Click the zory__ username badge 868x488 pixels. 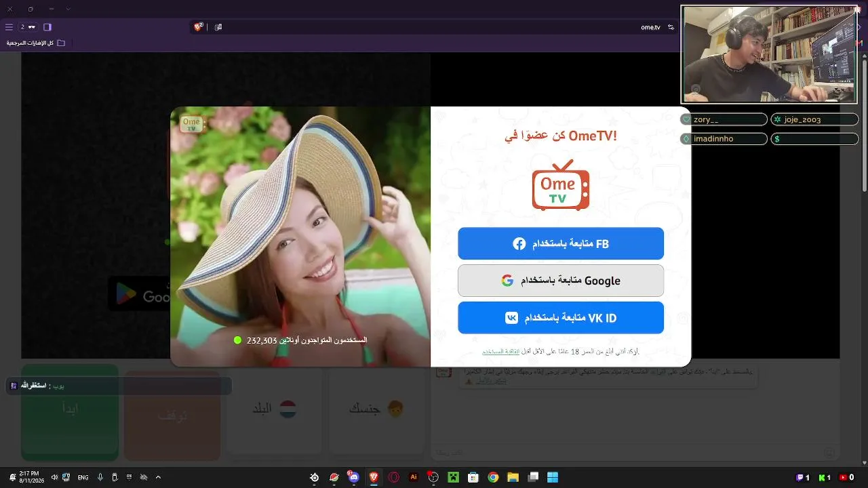724,119
